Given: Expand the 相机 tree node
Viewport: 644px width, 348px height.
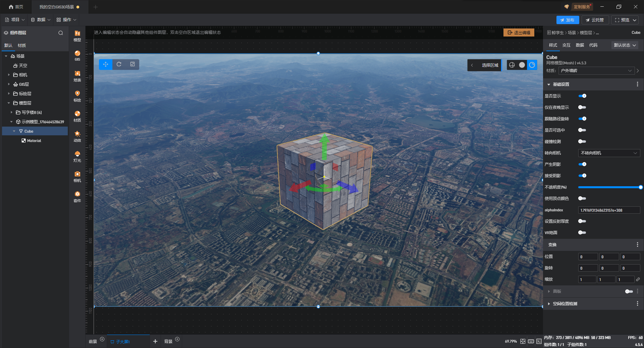Looking at the screenshot, I should click(x=9, y=75).
